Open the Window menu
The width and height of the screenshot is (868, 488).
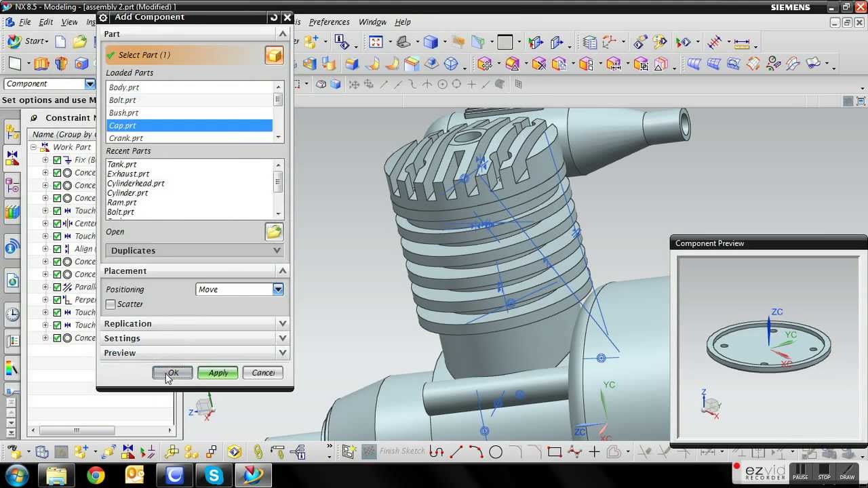(x=372, y=22)
